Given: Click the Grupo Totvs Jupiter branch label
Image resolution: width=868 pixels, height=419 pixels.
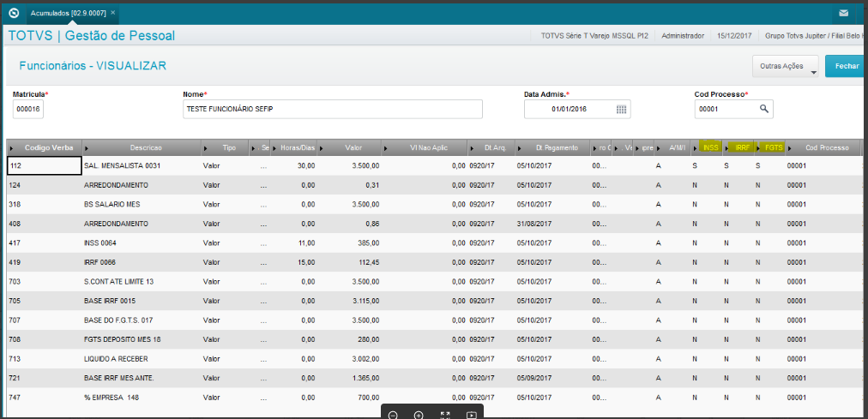Looking at the screenshot, I should click(814, 36).
